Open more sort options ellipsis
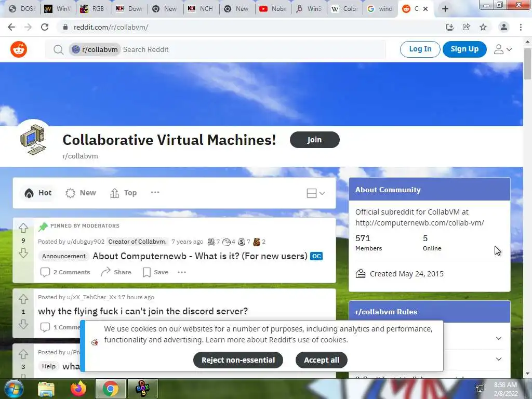Viewport: 532px width, 399px height. (155, 192)
